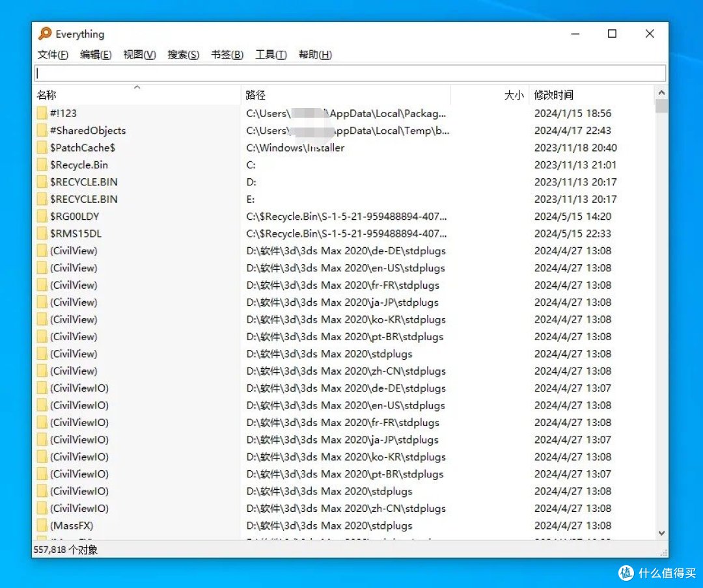The width and height of the screenshot is (703, 588).
Task: Click the scrollbar down arrow
Action: tap(661, 533)
